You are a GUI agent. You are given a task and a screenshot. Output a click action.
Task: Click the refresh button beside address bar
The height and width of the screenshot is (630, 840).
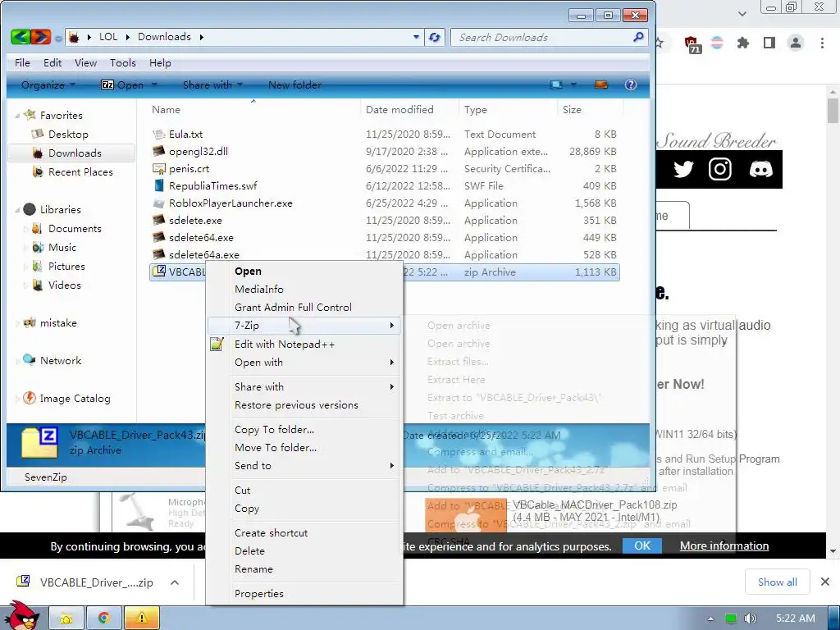coord(435,38)
